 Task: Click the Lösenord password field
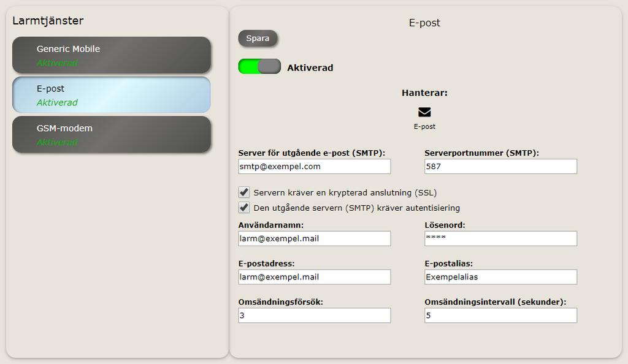click(x=500, y=238)
